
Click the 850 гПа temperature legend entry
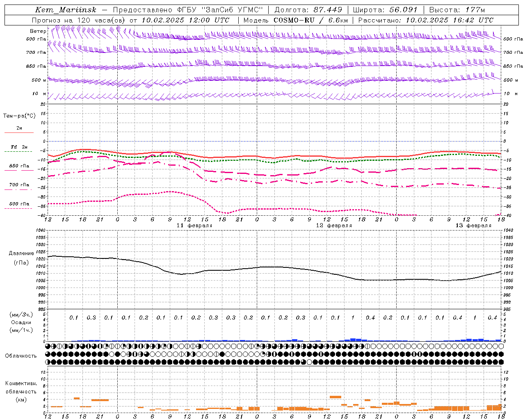19,166
